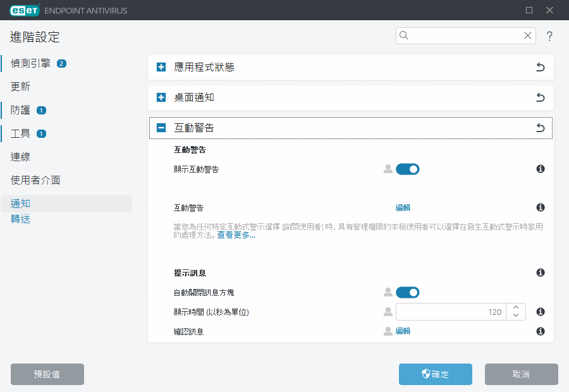Open help with the question mark icon
This screenshot has height=392, width=569.
(549, 37)
